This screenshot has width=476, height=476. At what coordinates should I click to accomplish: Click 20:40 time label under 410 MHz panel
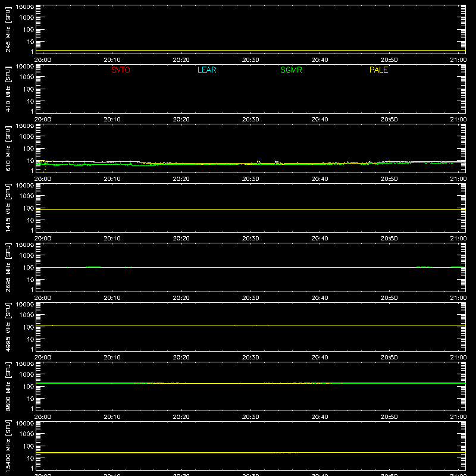(x=320, y=120)
